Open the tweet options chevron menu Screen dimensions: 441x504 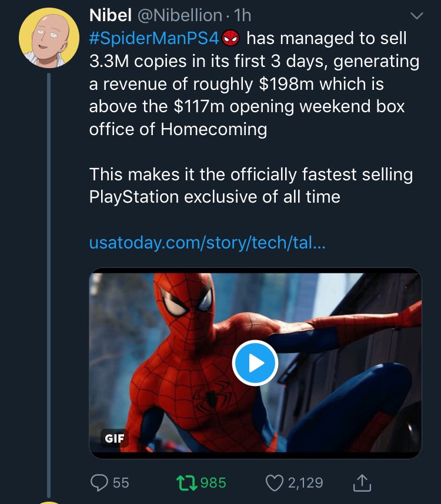click(416, 16)
